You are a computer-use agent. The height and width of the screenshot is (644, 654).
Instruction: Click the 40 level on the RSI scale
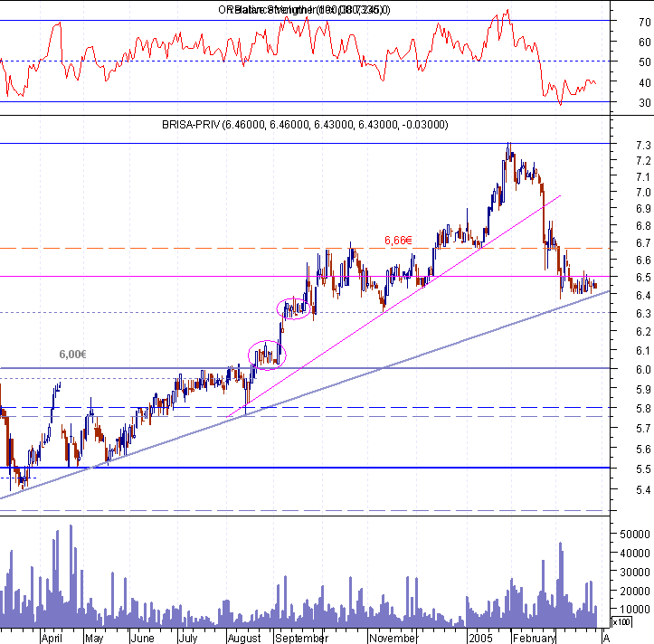coord(645,82)
